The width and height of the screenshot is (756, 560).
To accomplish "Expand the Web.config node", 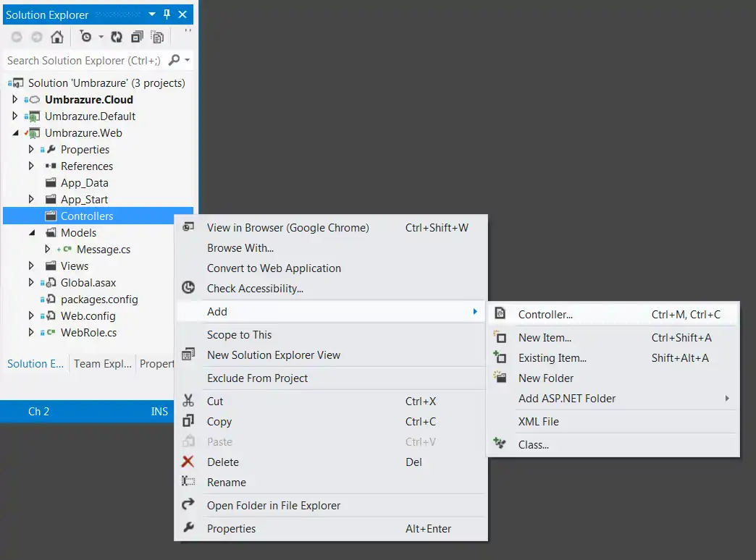I will coord(31,315).
